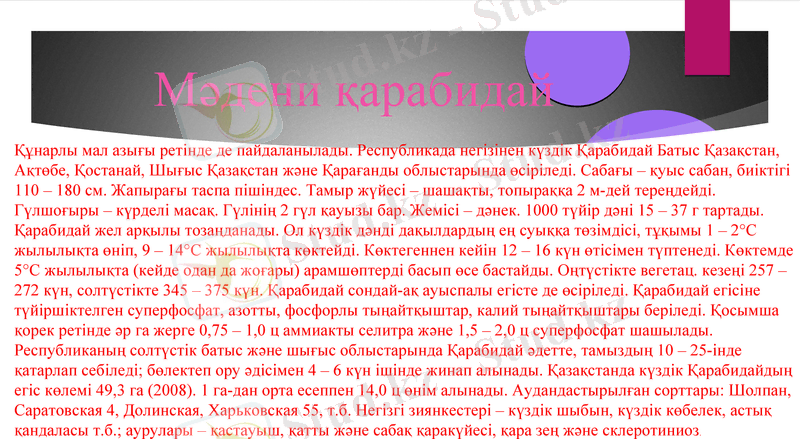800x439 pixels.
Task: Click the line starting "110 – 180 см. Жапырағы"
Action: (365, 190)
